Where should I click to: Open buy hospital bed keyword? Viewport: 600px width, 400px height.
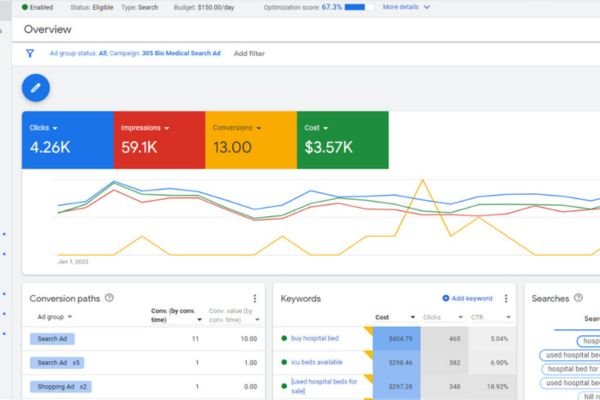pos(315,338)
